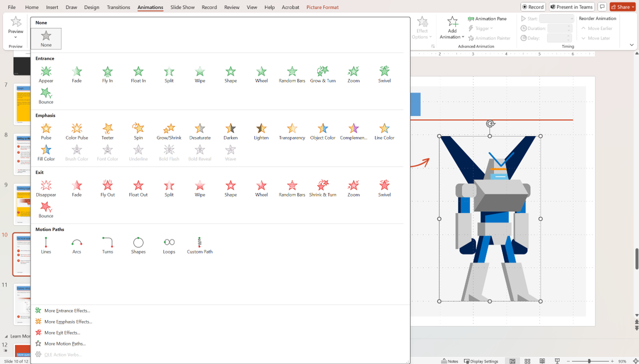This screenshot has height=364, width=639.
Task: Apply the Bounce entrance animation
Action: (x=46, y=95)
